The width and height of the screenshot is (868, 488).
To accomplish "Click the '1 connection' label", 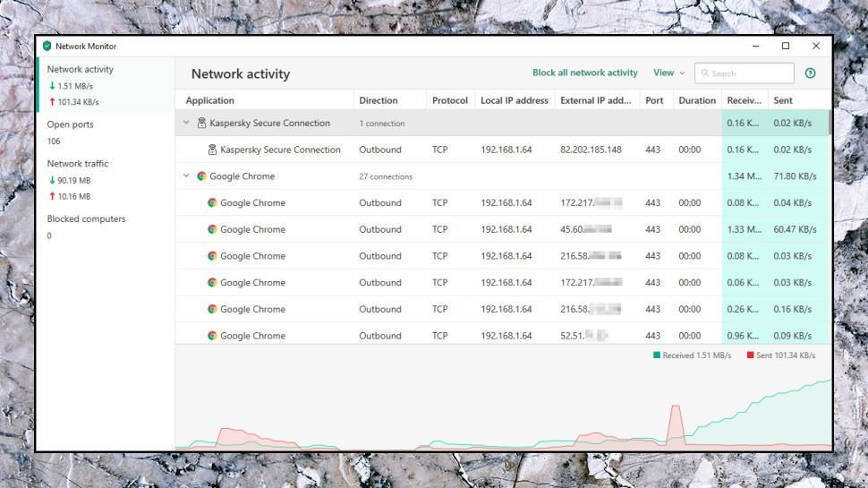I will pyautogui.click(x=381, y=123).
